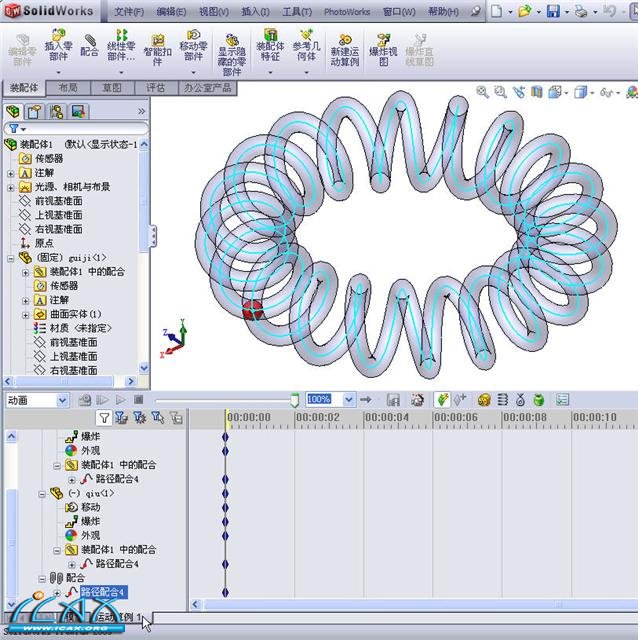The height and width of the screenshot is (640, 638).
Task: Select the 路径配合4 item under 配合
Action: pyautogui.click(x=103, y=592)
